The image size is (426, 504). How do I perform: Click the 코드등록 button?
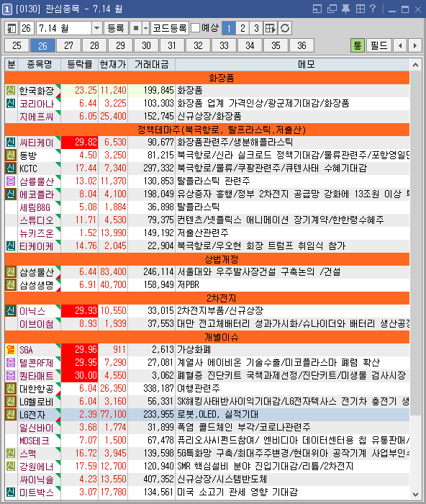click(x=170, y=28)
